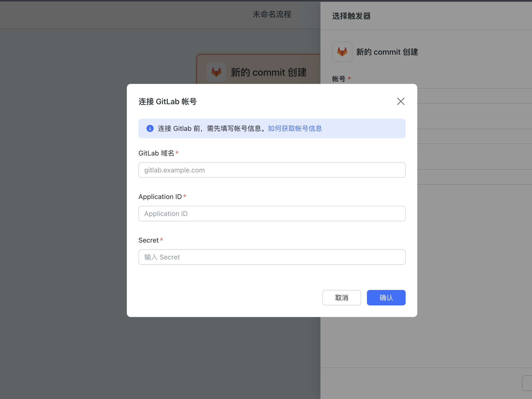This screenshot has height=399, width=532.
Task: Click the GitLab 域名 field label
Action: coord(156,153)
